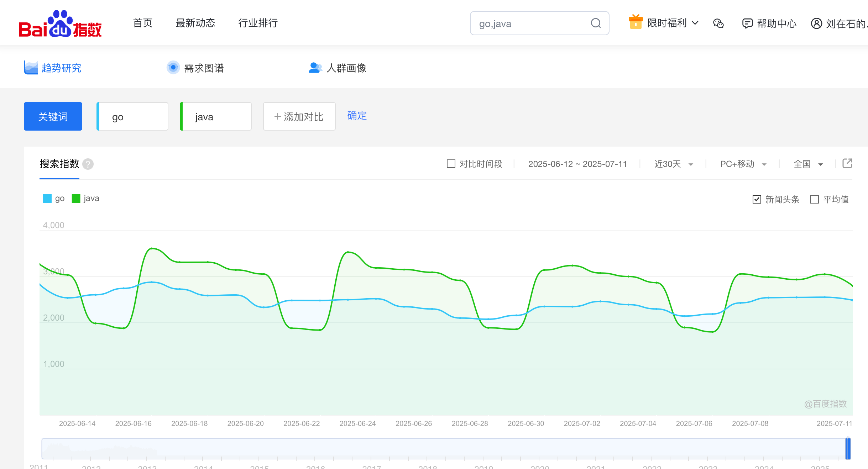The height and width of the screenshot is (469, 868).
Task: Expand the 限时福利 dropdown
Action: (x=673, y=23)
